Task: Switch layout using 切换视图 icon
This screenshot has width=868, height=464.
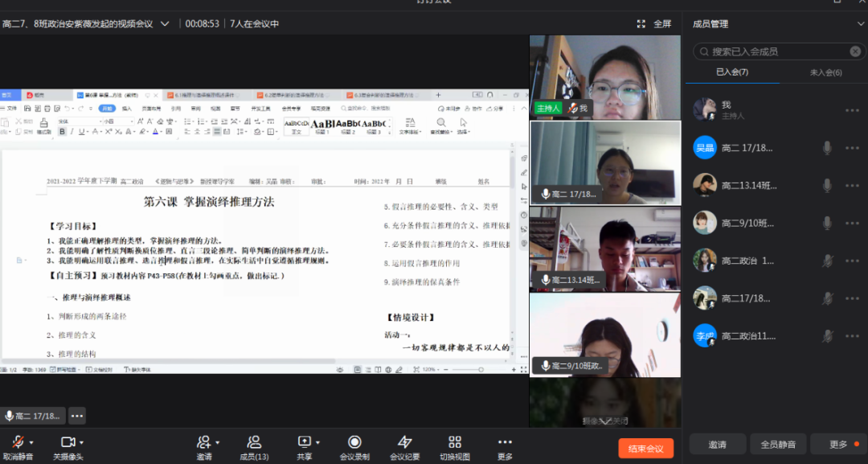Action: 454,441
